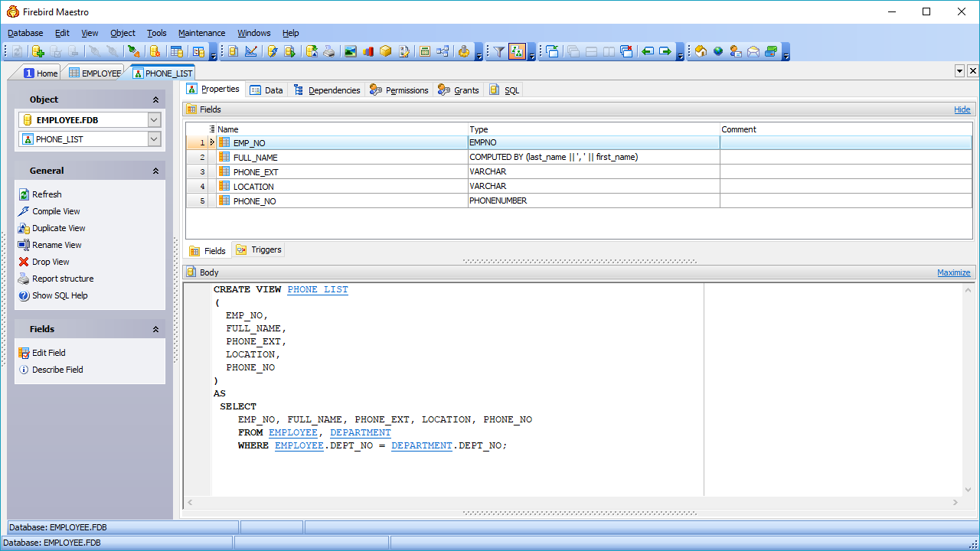
Task: Collapse the Fields section in the sidebar
Action: [155, 329]
